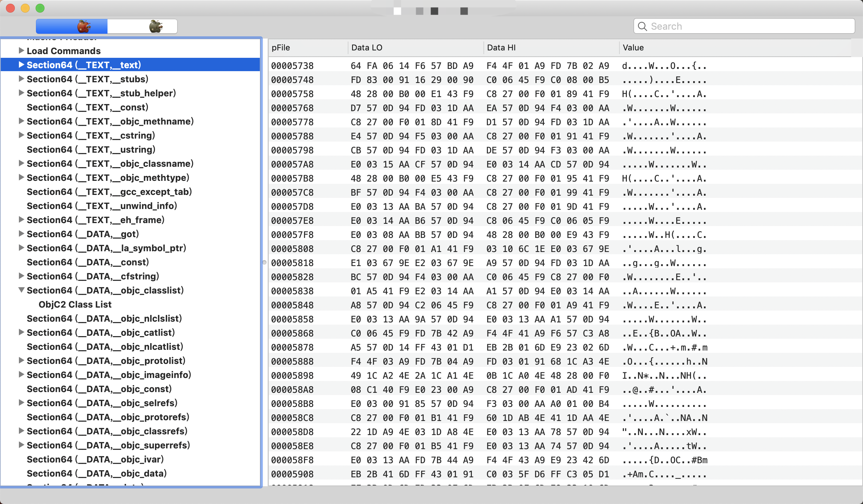The width and height of the screenshot is (863, 504).
Task: Click the green zoom window button
Action: click(x=40, y=8)
